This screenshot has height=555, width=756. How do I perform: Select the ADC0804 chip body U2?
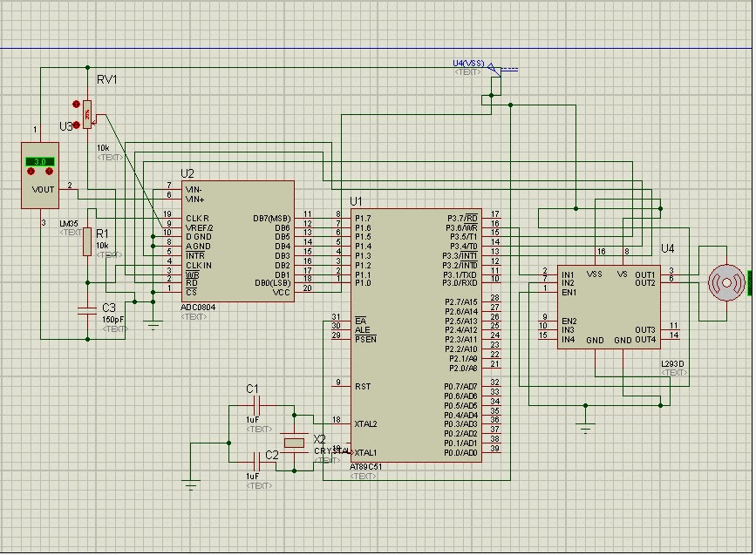point(238,241)
